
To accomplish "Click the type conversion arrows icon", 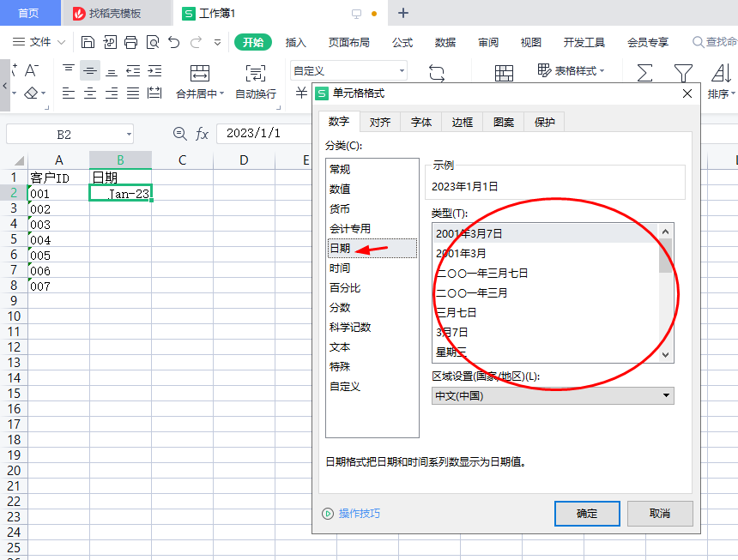I will [437, 74].
